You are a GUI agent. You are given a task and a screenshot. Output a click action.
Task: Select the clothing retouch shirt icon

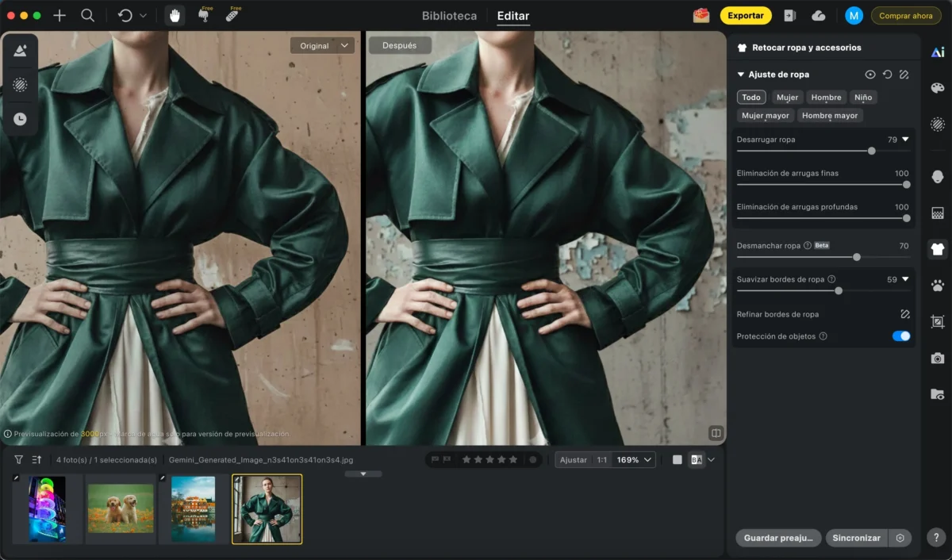tap(937, 249)
